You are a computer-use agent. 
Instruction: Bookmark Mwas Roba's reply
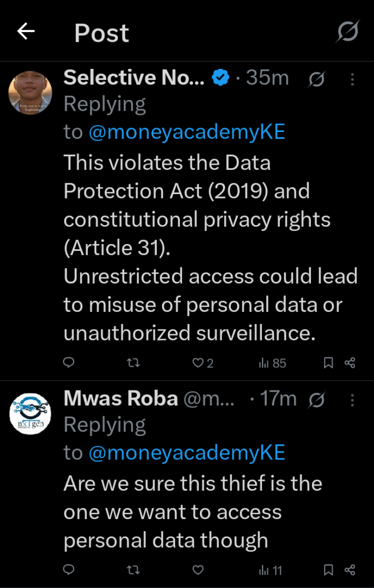point(328,570)
